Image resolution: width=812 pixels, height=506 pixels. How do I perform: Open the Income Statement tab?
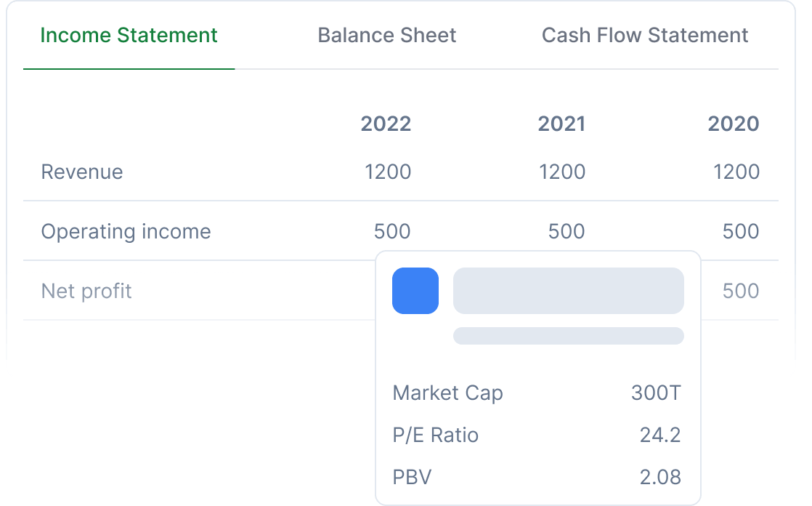point(129,36)
